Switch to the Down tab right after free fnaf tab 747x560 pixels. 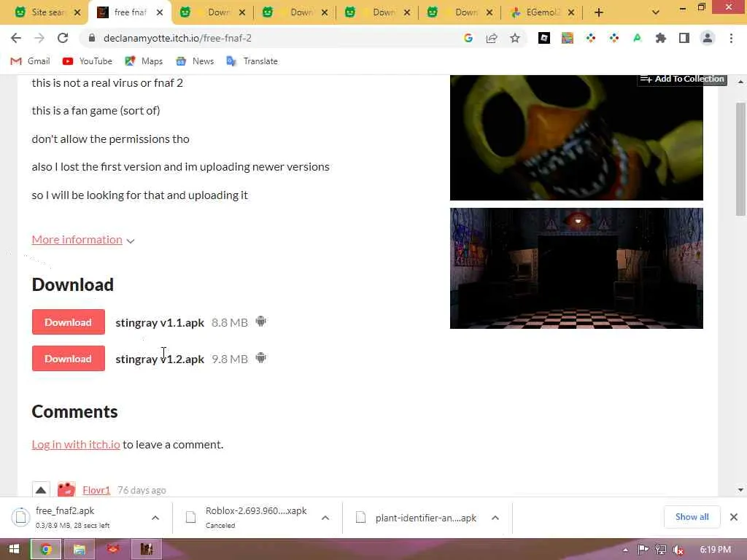[x=213, y=12]
